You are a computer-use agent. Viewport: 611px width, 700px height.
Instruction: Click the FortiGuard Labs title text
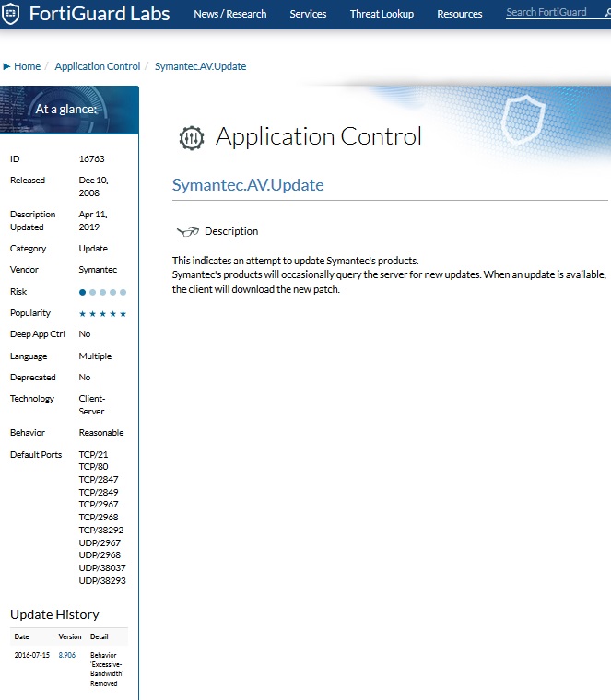click(x=100, y=14)
